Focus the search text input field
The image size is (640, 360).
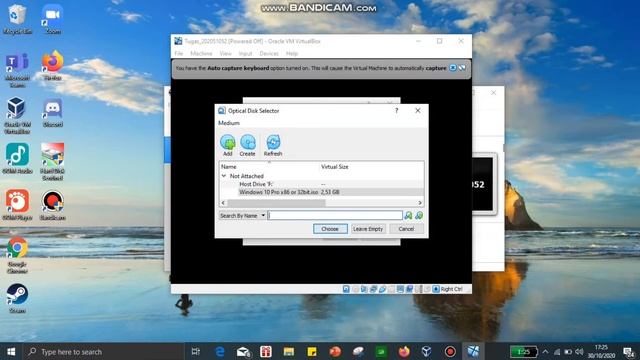coord(335,216)
